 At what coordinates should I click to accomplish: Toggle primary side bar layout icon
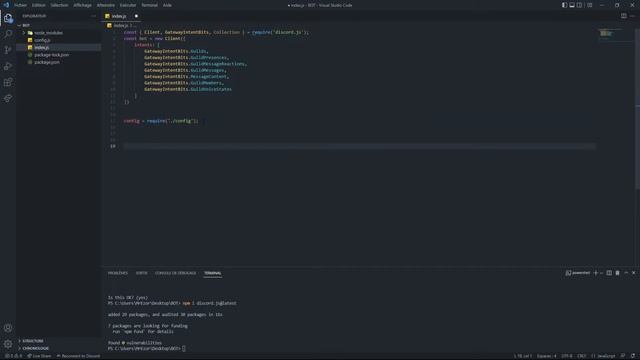coord(564,5)
